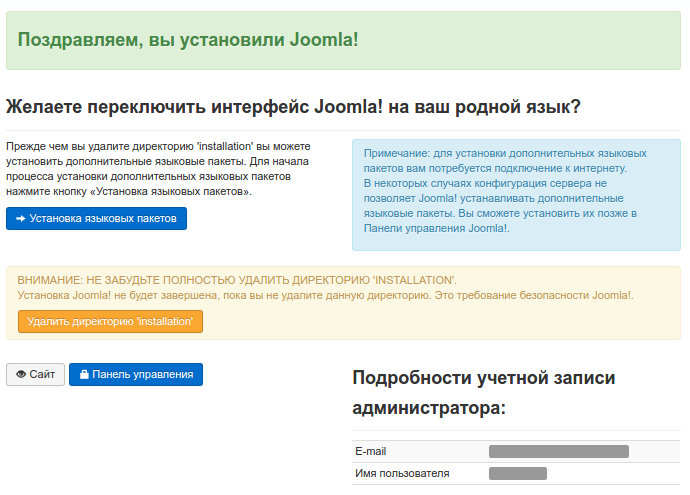690x495 pixels.
Task: Click the 'Установка языковых пакетов' button
Action: [x=96, y=219]
